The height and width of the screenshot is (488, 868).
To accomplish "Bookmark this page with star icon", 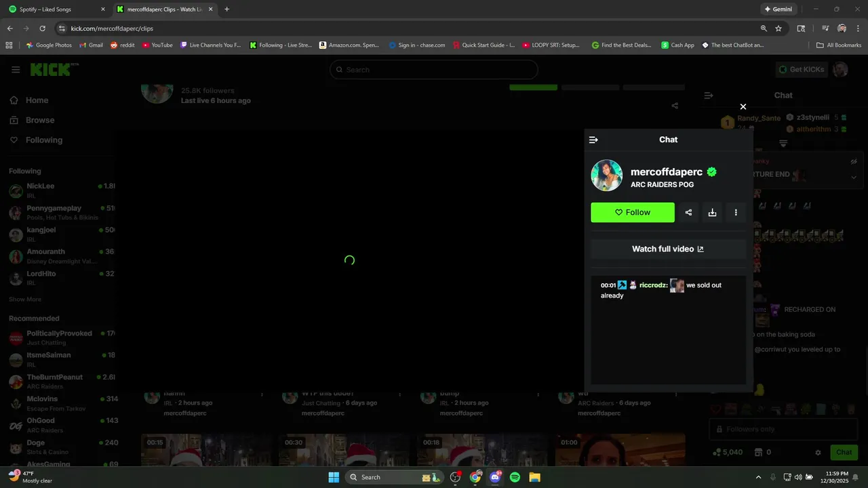I will [x=778, y=28].
